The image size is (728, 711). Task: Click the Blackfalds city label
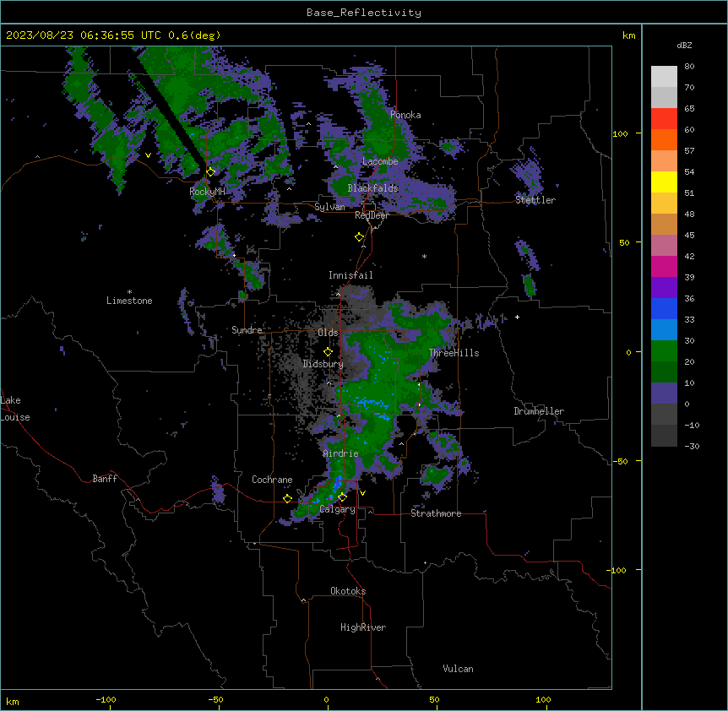click(x=372, y=188)
